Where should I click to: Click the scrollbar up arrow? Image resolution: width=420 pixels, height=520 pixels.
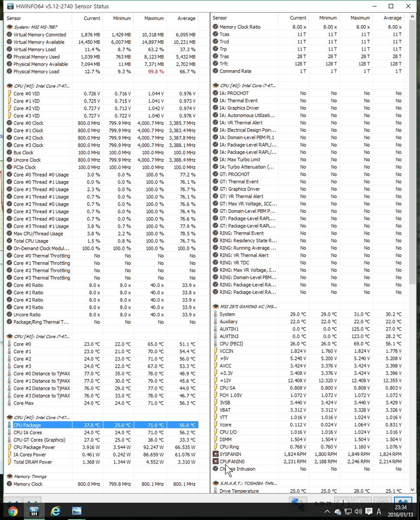pyautogui.click(x=412, y=17)
